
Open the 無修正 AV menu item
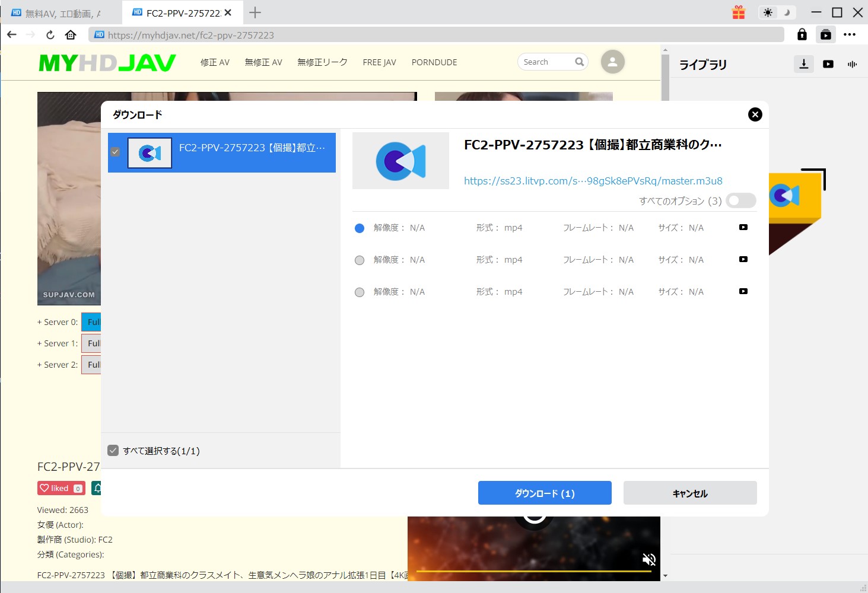[x=263, y=62]
